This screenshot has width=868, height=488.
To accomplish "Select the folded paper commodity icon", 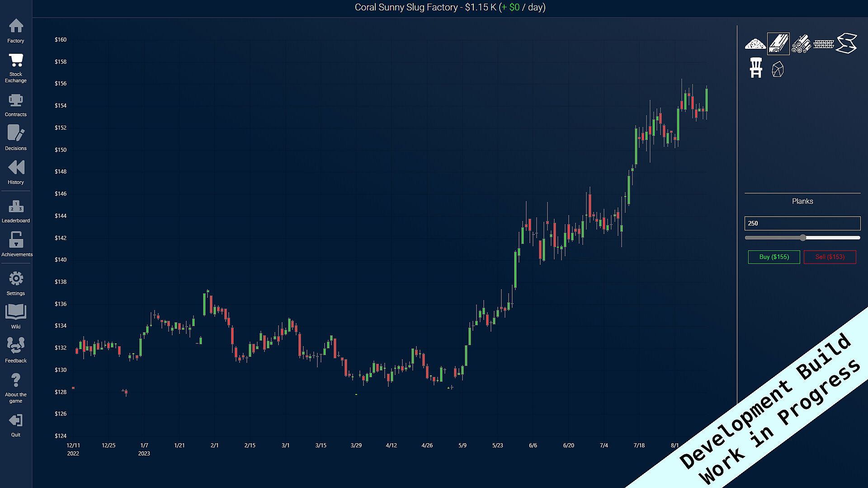I will coord(846,44).
